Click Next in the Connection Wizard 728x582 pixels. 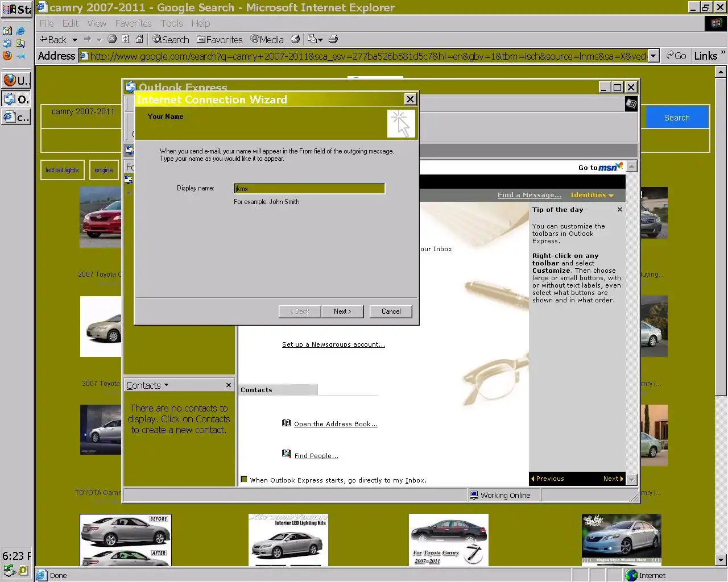(342, 311)
